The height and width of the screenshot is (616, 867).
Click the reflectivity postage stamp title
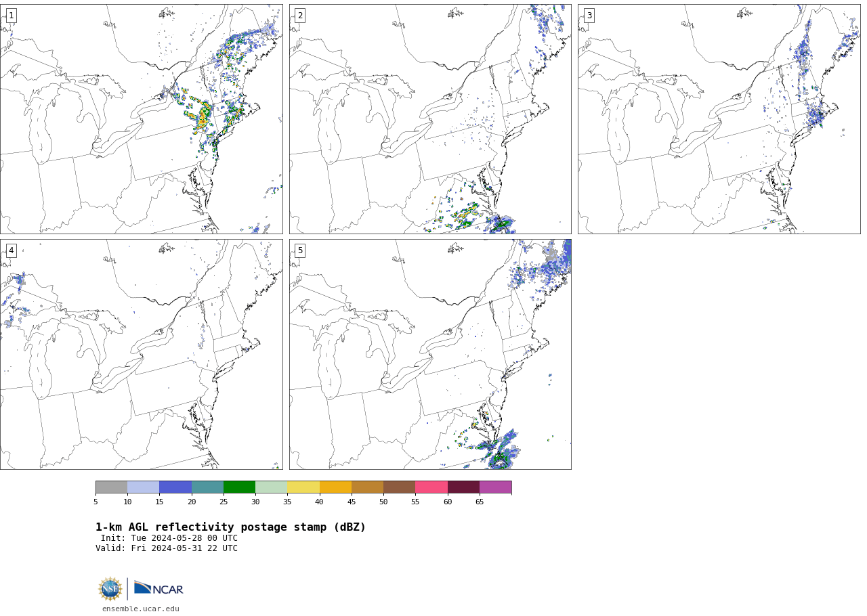pos(230,527)
